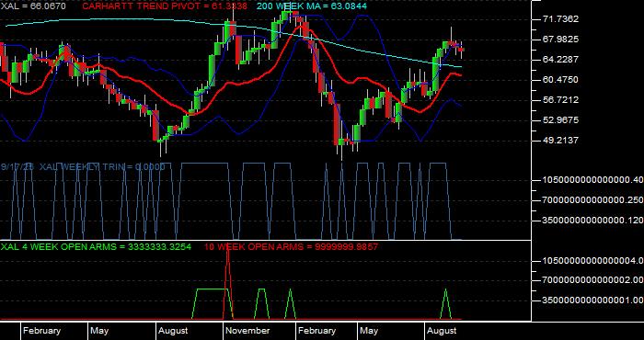Click the 350000000000000.120 TRIN axis value
The width and height of the screenshot is (644, 340).
(592, 221)
